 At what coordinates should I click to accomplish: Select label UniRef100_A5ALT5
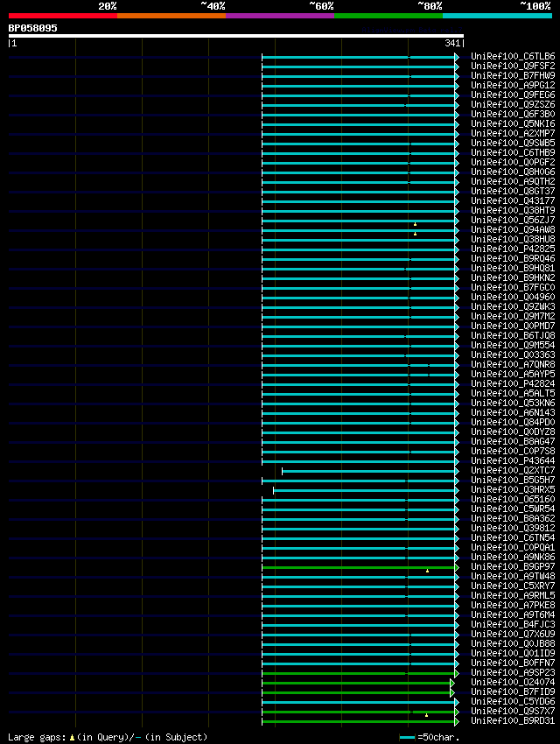[513, 393]
